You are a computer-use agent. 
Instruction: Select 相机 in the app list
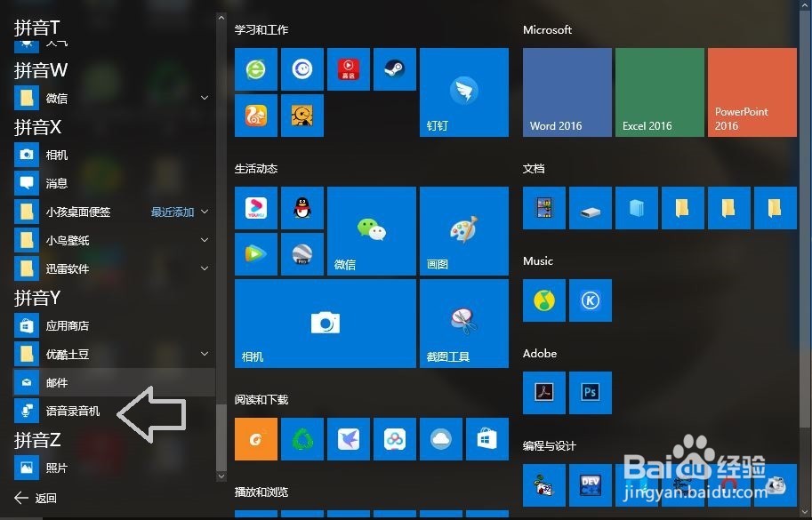tap(114, 155)
